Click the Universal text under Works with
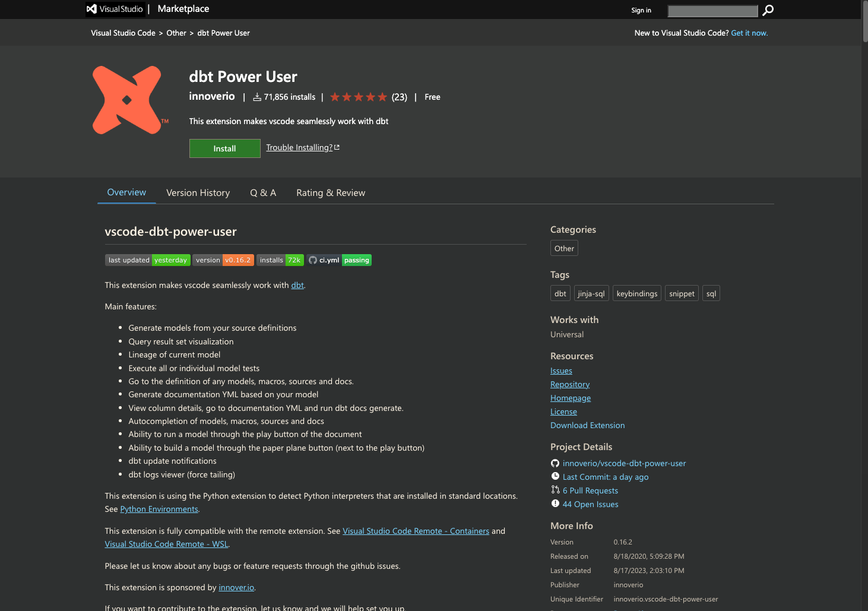 567,334
